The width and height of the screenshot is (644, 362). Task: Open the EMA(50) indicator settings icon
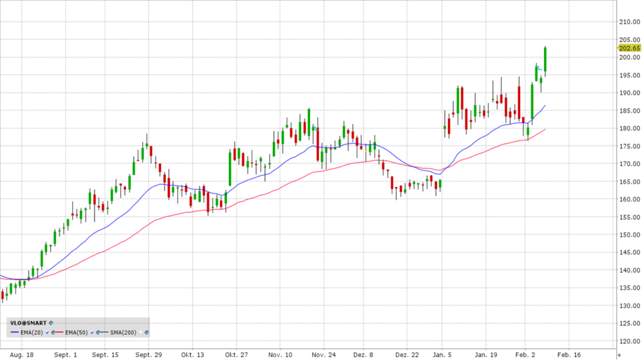coord(98,332)
